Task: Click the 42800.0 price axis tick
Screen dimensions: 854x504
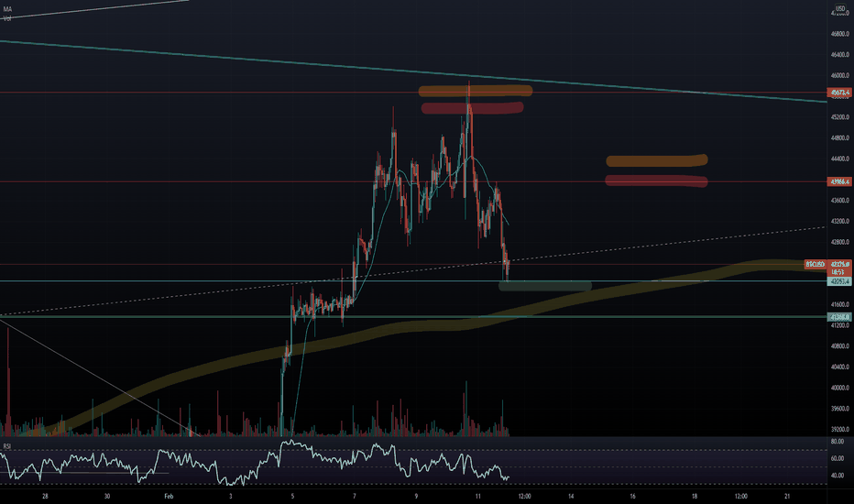Action: (839, 242)
